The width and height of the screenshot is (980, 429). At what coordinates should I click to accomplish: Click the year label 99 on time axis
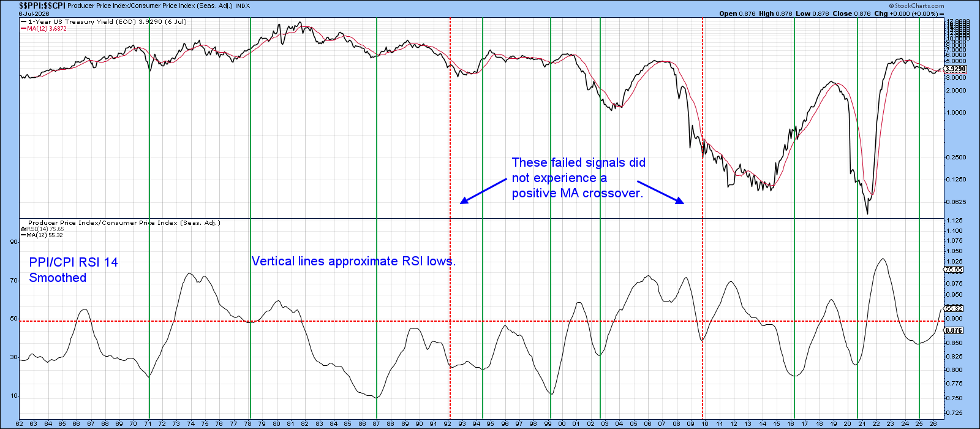tap(548, 424)
